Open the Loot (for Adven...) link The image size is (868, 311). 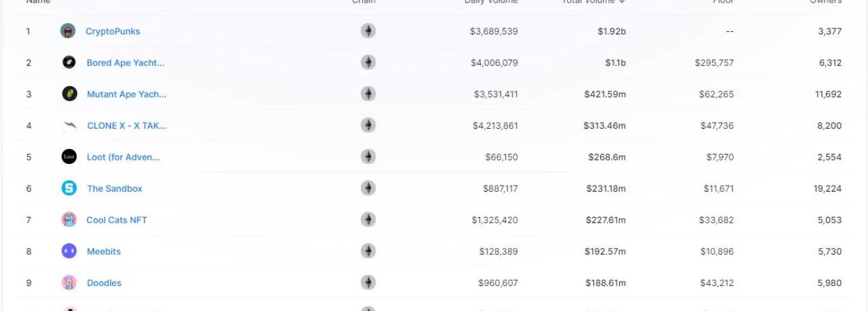coord(123,157)
